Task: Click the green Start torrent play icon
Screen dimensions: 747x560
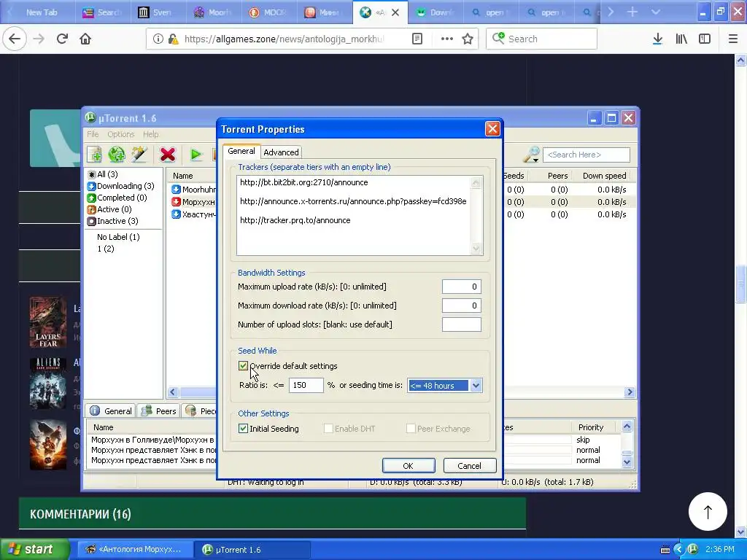Action: (196, 155)
